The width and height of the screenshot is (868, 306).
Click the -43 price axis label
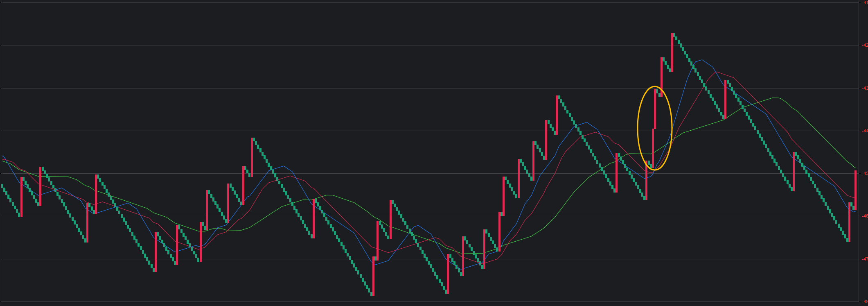(x=864, y=88)
